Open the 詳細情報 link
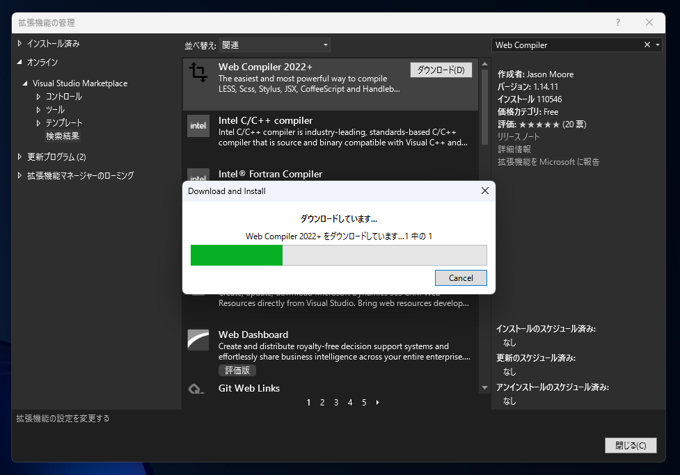The height and width of the screenshot is (475, 680). tap(514, 149)
